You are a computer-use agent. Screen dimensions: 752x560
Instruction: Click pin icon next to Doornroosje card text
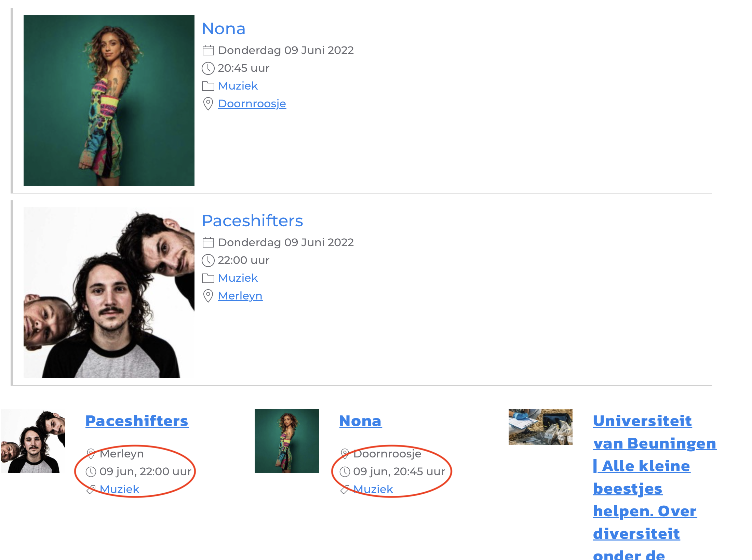[345, 454]
